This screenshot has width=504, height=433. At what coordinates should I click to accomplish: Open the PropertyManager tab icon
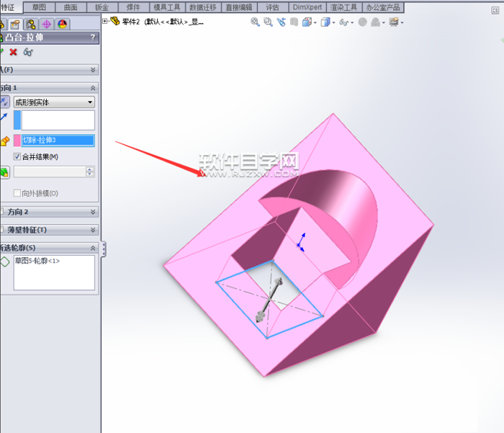point(15,24)
